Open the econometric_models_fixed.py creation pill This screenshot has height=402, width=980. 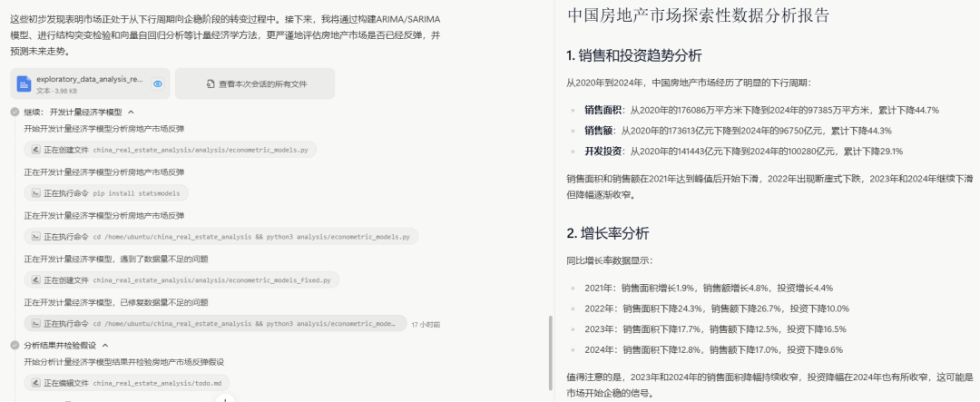tap(181, 280)
